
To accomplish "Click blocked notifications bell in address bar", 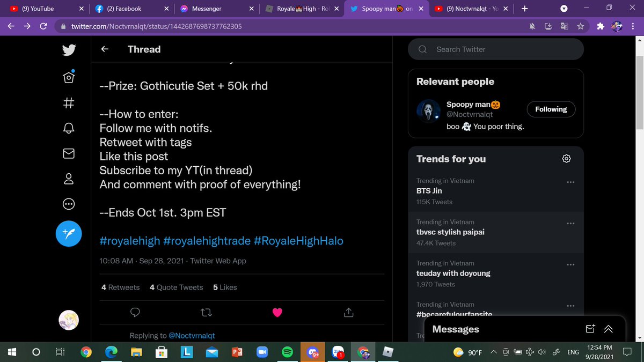I will coord(532,26).
